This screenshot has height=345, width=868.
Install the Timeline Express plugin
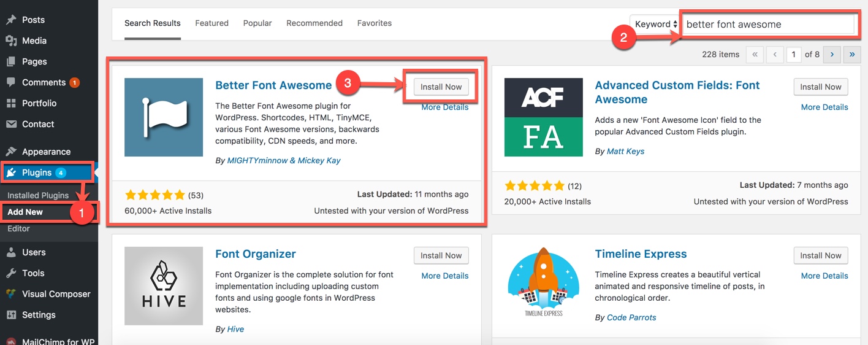pos(821,255)
